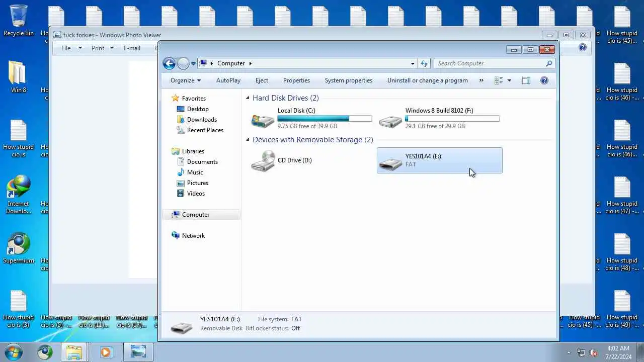Click E-mail in Photo Viewer toolbar
This screenshot has width=644, height=362.
[132, 48]
